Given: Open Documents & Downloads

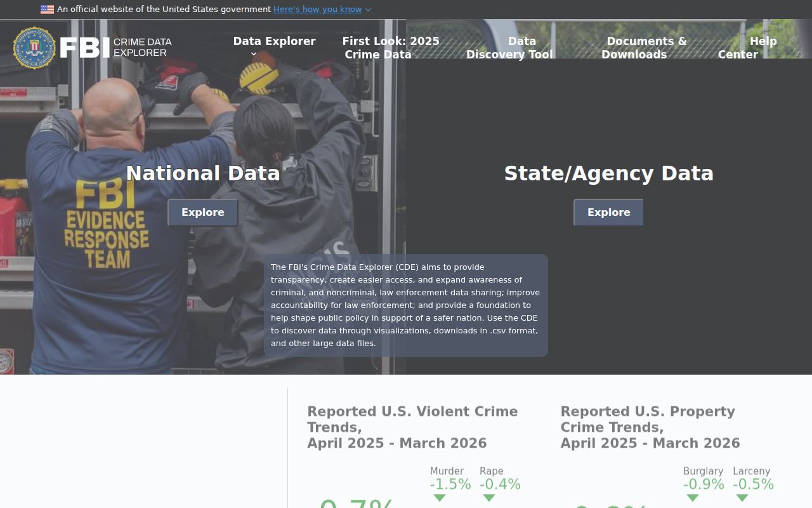Looking at the screenshot, I should point(644,48).
